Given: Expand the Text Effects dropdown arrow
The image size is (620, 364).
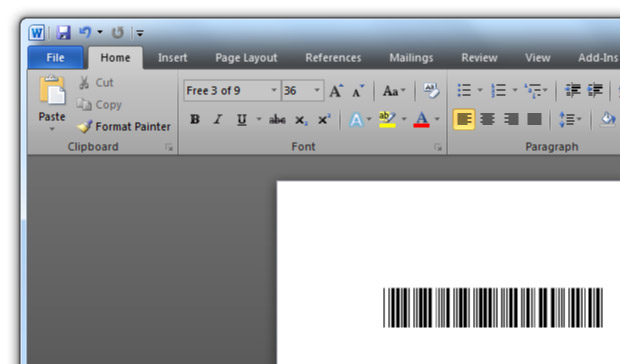Looking at the screenshot, I should 369,119.
